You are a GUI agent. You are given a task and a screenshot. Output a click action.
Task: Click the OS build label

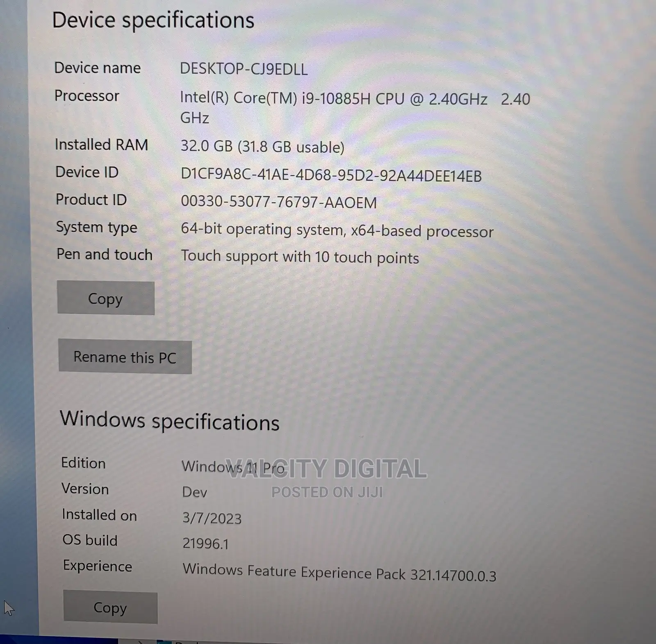tap(90, 540)
